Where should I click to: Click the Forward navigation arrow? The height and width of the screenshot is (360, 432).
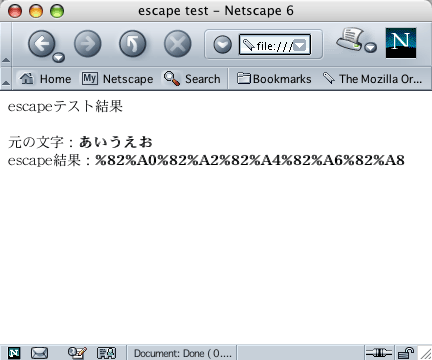click(88, 44)
